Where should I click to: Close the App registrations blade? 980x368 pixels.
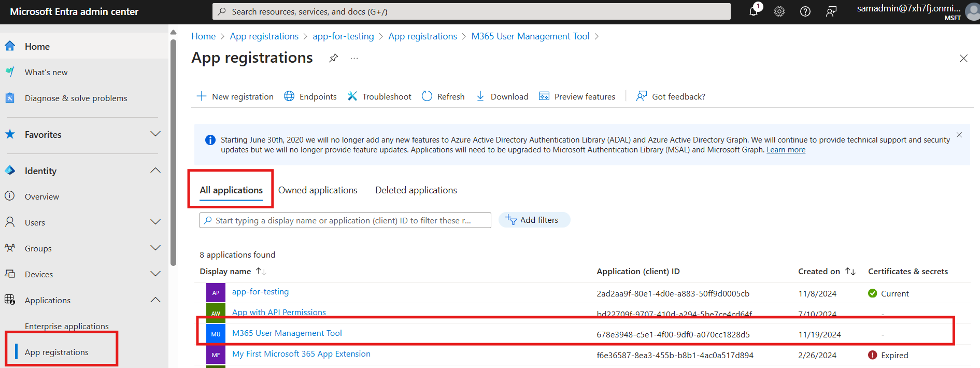pos(963,58)
